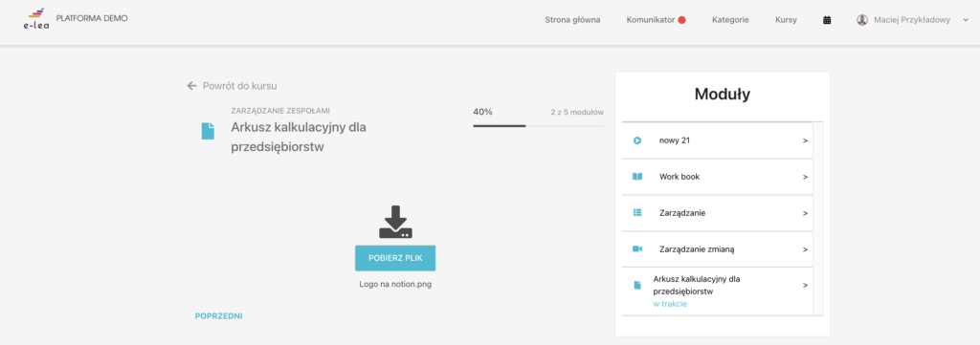Click the book icon for Work book

pyautogui.click(x=636, y=177)
